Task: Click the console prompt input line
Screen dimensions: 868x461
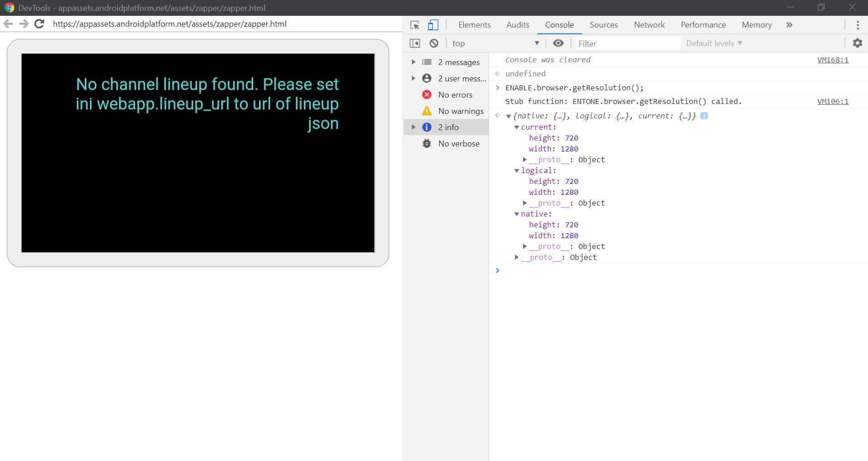Action: pos(678,270)
